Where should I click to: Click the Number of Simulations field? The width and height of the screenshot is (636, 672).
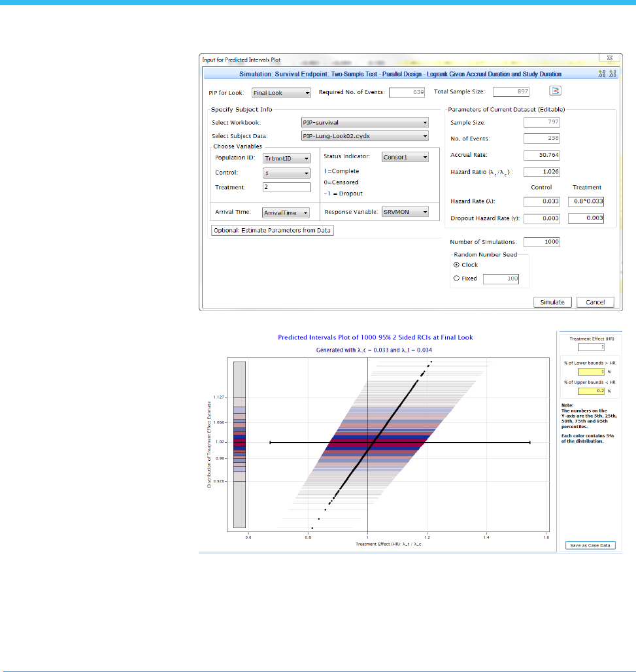click(x=542, y=242)
